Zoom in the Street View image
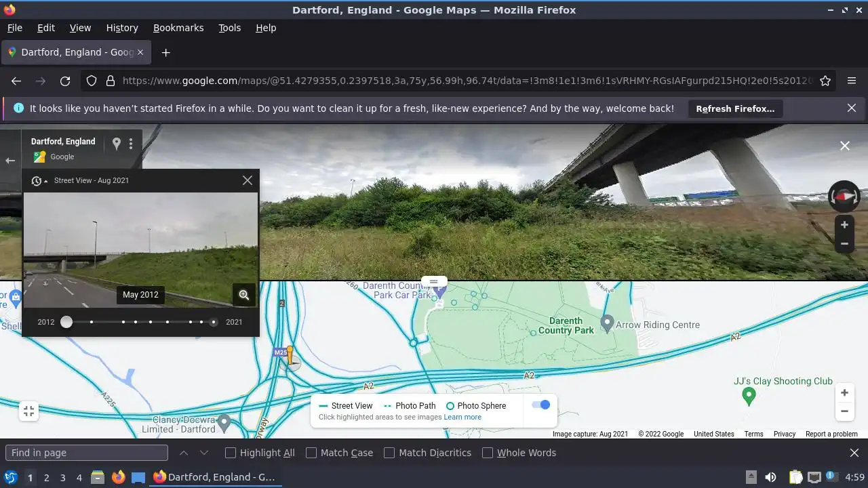This screenshot has width=868, height=488. [x=844, y=225]
